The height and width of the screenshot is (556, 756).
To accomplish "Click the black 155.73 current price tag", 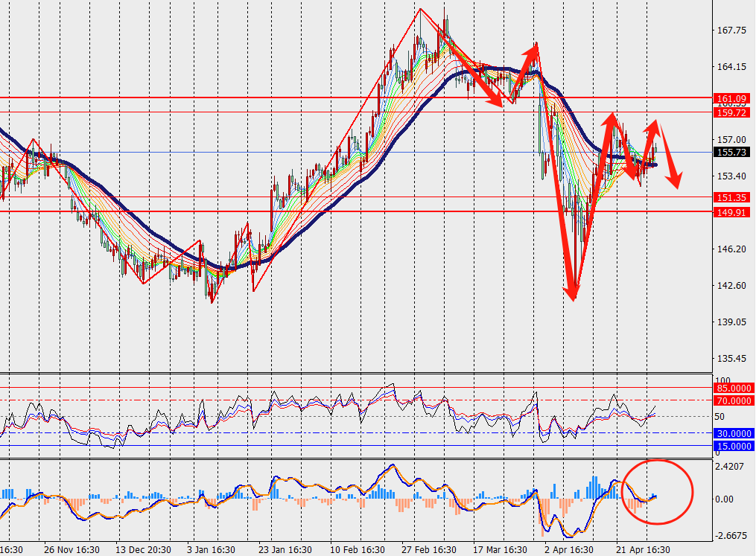I will coord(731,152).
